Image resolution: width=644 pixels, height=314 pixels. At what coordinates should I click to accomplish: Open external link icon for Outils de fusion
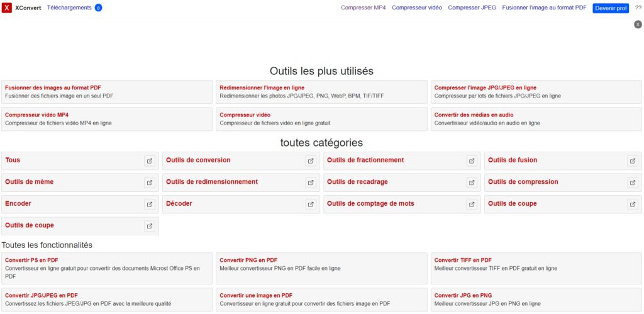click(633, 160)
